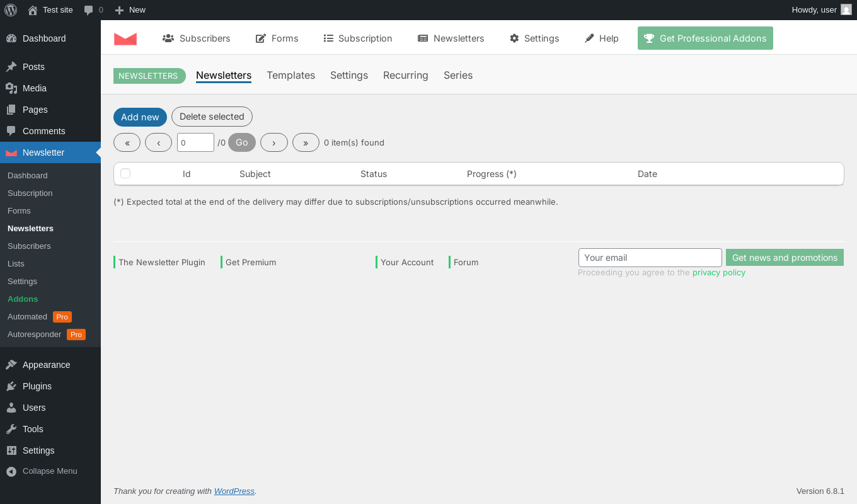Switch to the Templates tab

(290, 75)
